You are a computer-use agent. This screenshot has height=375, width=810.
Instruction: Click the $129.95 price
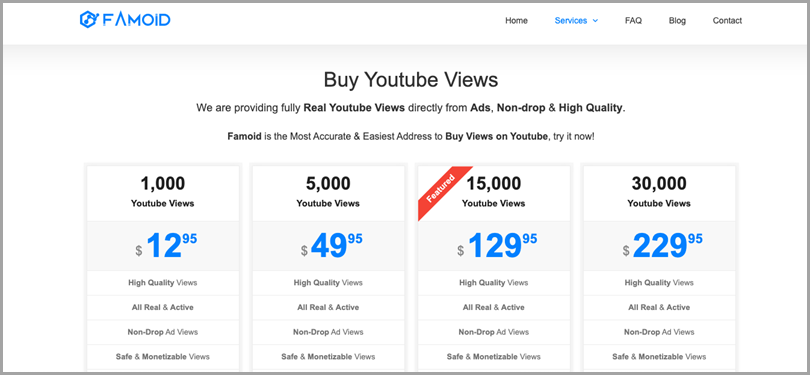coord(497,245)
